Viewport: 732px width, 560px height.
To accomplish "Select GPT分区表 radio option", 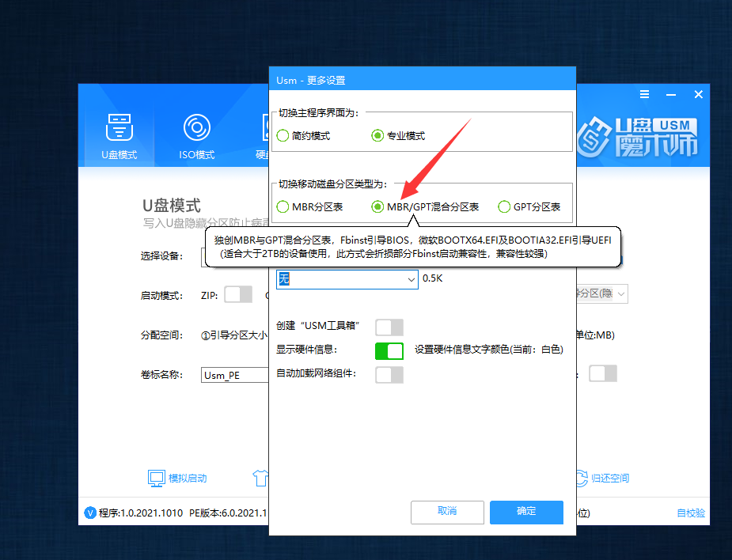I will [x=504, y=206].
